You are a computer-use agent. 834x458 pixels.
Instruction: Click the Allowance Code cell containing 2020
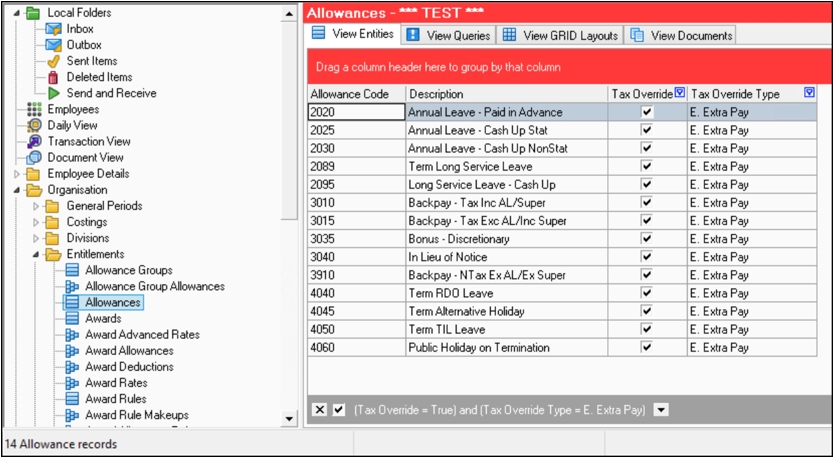tap(355, 112)
